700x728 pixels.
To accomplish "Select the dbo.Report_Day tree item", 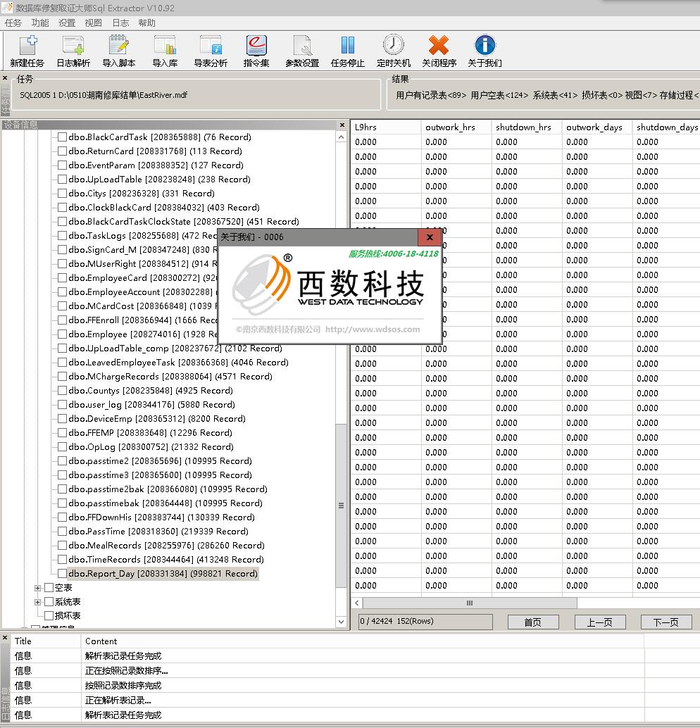I will tap(163, 573).
